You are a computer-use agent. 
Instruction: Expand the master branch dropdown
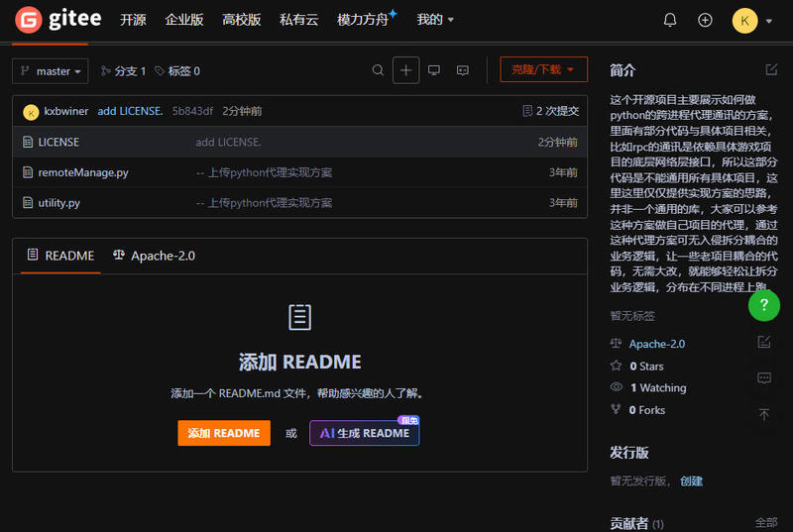(x=51, y=71)
